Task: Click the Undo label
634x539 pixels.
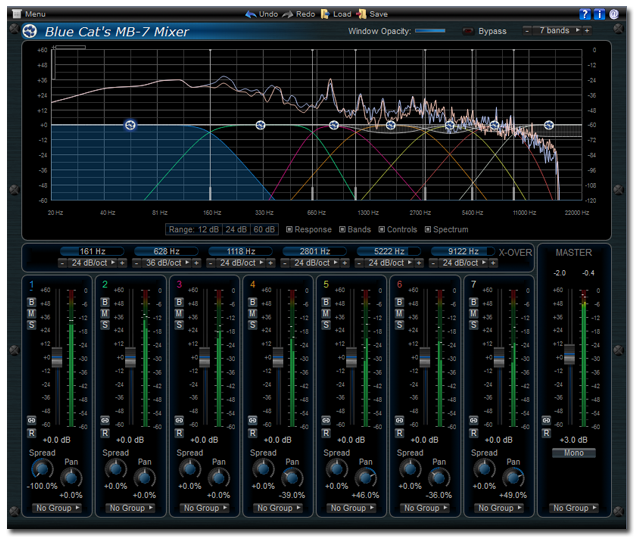Action: tap(268, 14)
